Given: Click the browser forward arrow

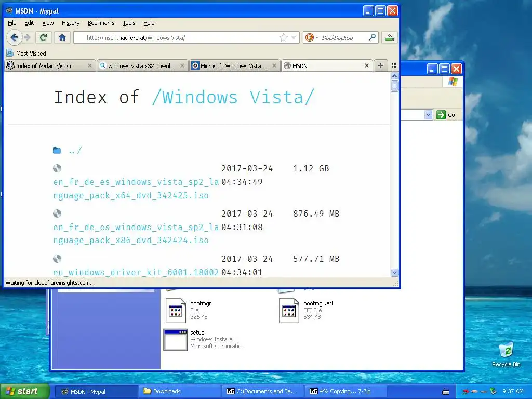Looking at the screenshot, I should [28, 37].
